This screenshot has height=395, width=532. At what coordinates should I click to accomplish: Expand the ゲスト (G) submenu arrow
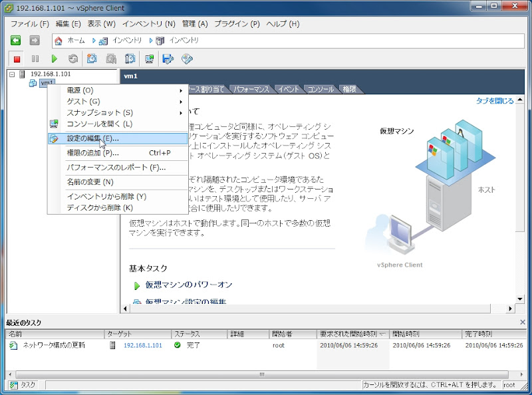click(x=181, y=102)
